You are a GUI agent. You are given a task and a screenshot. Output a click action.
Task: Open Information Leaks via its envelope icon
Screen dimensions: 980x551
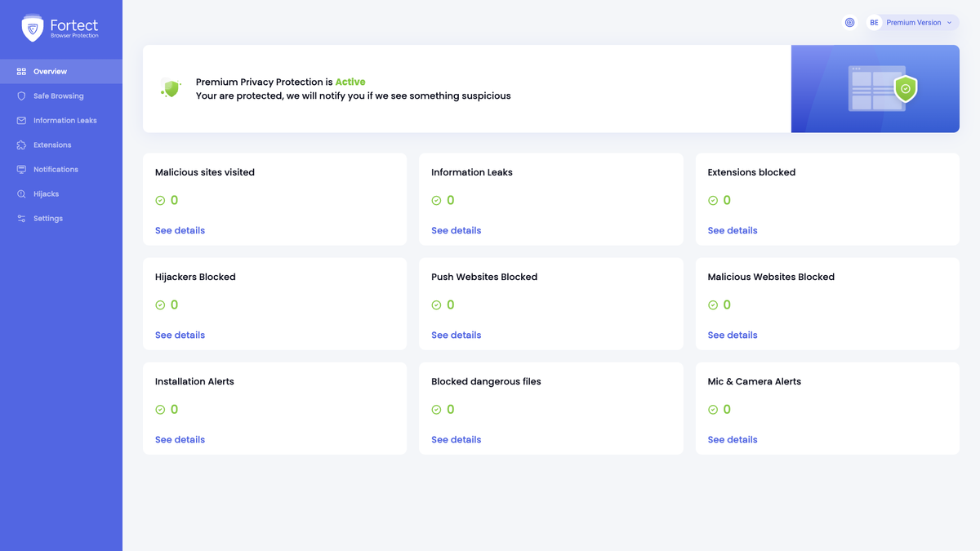(20, 120)
